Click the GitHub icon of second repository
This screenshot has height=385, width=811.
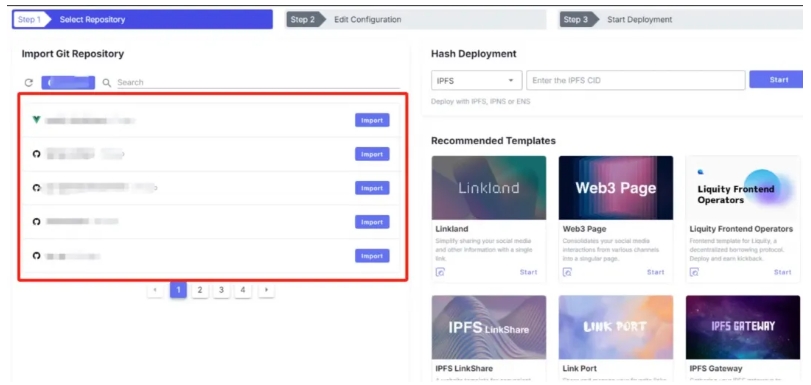(36, 154)
